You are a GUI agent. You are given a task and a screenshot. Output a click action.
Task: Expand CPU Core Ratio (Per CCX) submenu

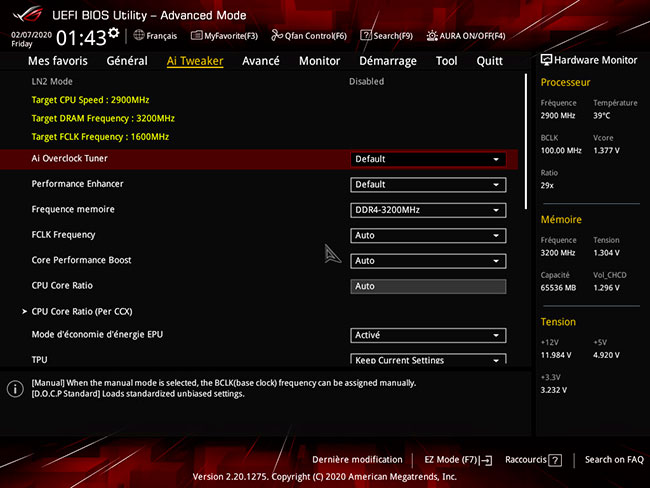pyautogui.click(x=78, y=311)
